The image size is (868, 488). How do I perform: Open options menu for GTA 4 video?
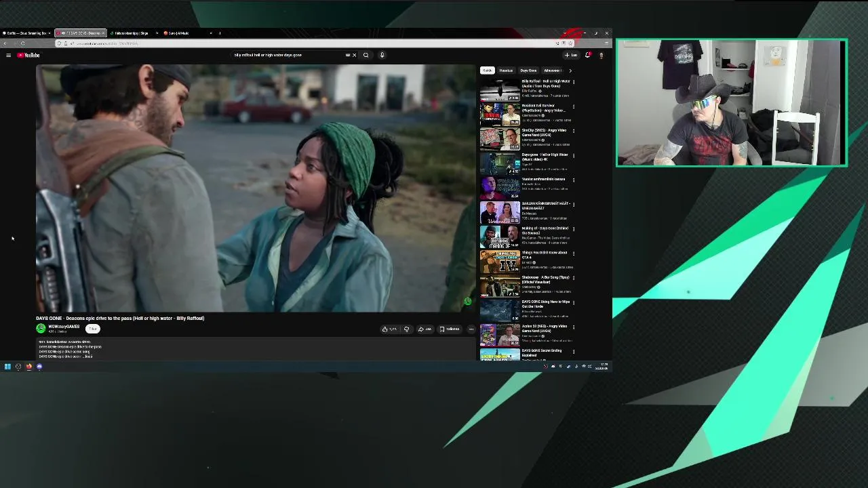pyautogui.click(x=574, y=253)
